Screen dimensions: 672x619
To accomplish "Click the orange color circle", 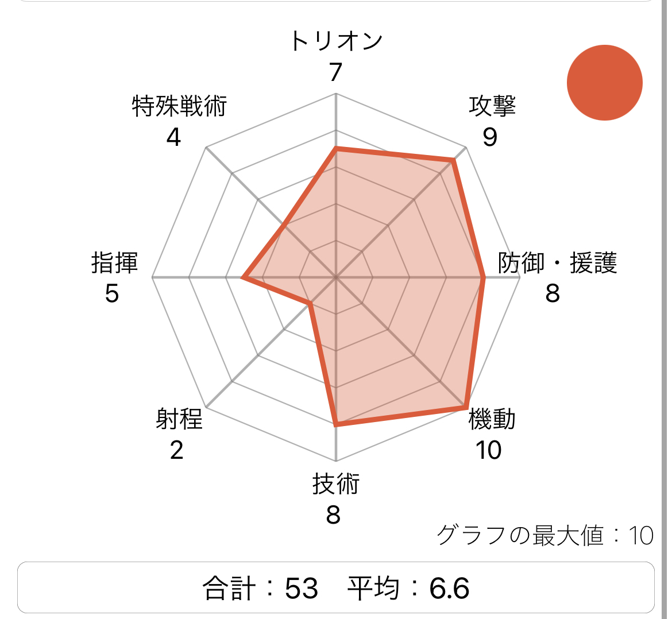I will click(x=604, y=83).
